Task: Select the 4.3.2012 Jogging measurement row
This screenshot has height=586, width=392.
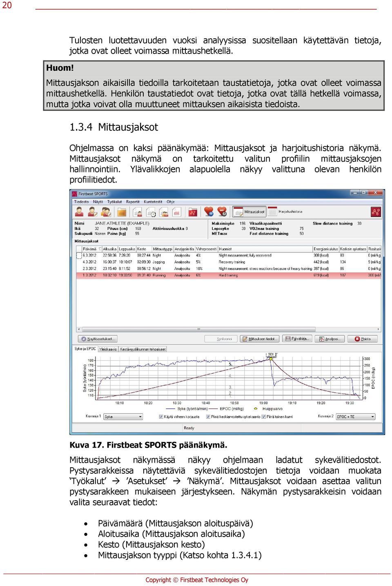Action: [229, 262]
